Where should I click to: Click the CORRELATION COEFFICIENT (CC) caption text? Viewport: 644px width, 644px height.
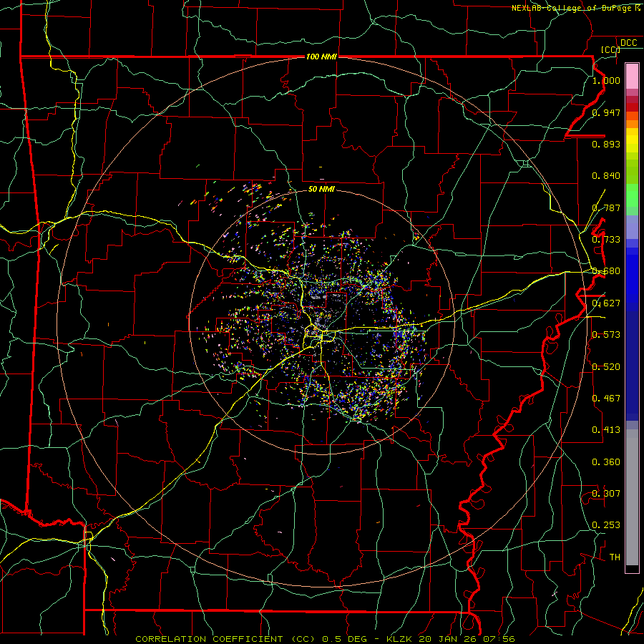(225, 639)
